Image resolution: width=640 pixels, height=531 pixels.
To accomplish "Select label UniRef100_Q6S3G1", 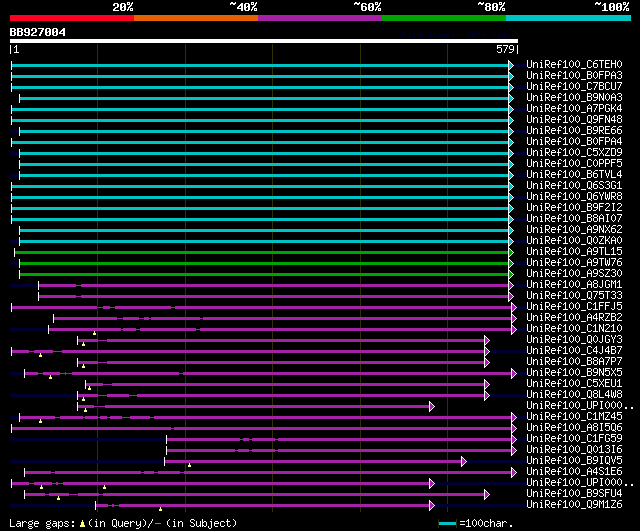I will point(574,186).
